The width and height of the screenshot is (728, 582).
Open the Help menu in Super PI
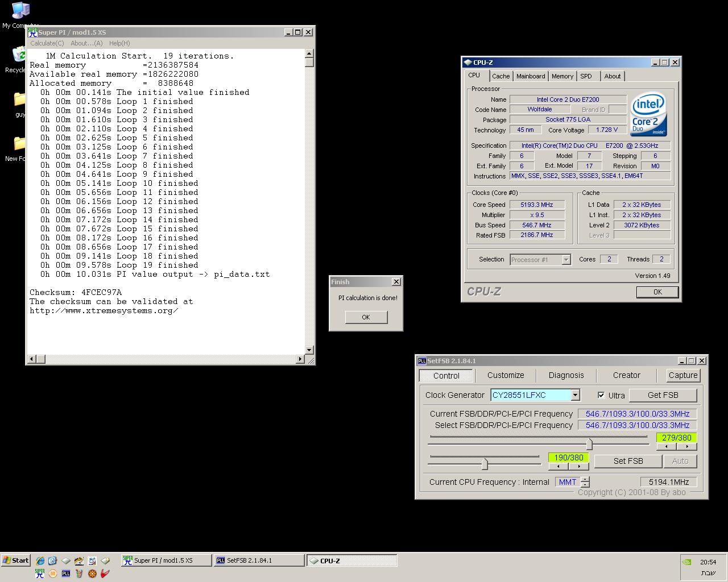119,43
